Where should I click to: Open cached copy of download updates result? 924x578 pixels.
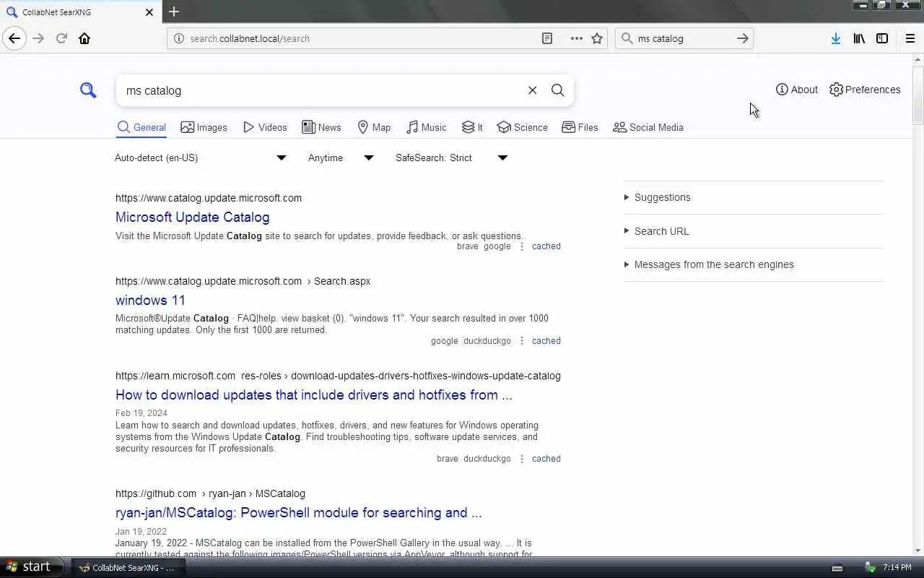[546, 459]
